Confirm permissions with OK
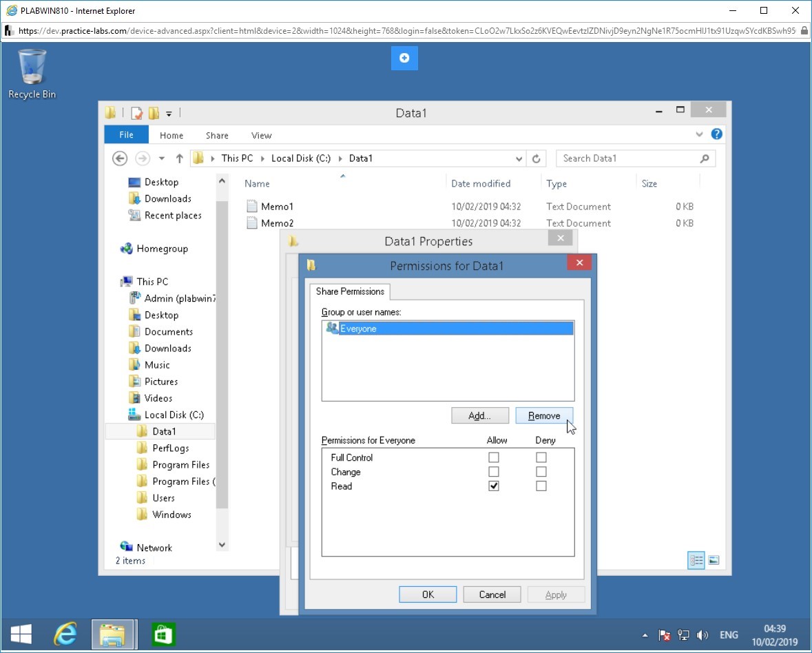The image size is (812, 653). [428, 594]
